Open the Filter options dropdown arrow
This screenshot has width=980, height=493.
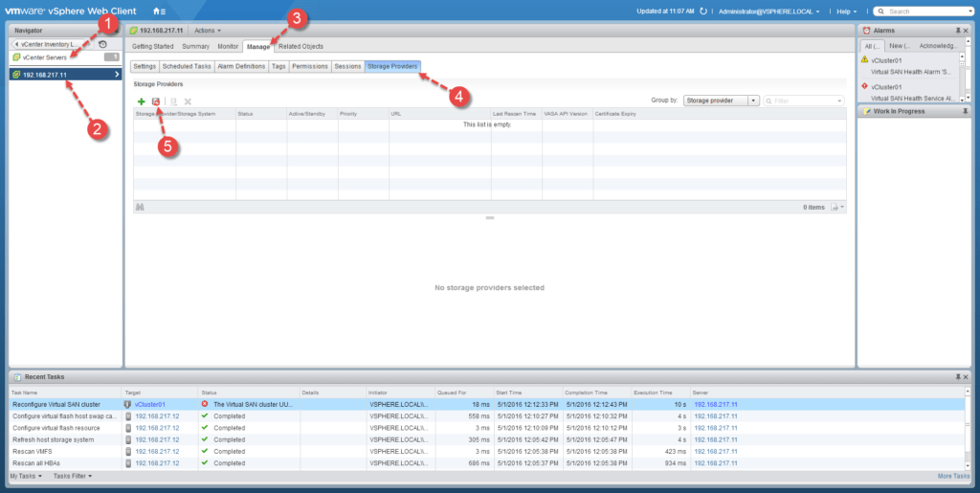coord(839,101)
